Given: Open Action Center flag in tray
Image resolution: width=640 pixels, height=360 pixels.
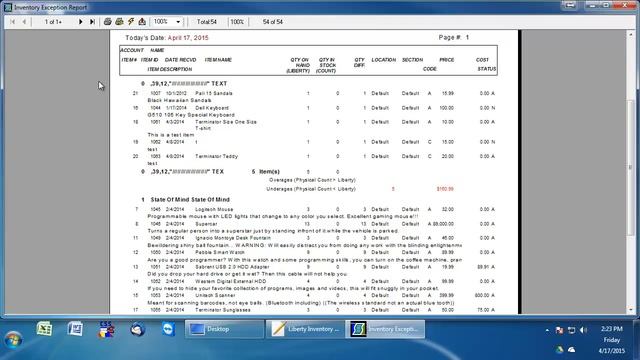Looking at the screenshot, I should coord(559,330).
